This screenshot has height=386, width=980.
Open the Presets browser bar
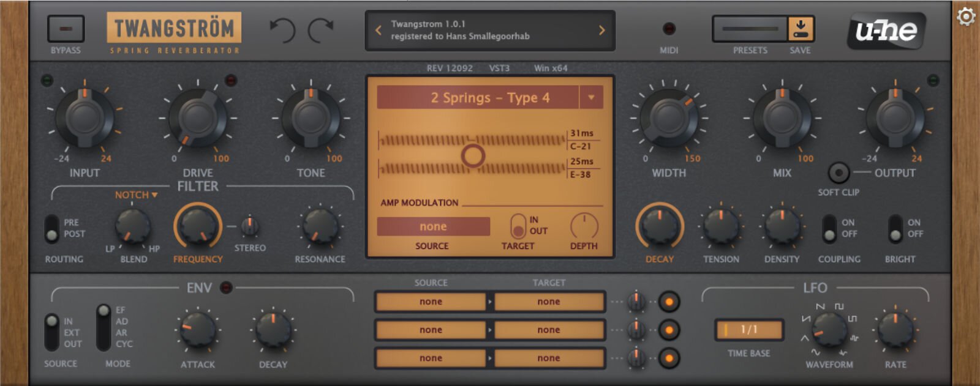tap(750, 29)
